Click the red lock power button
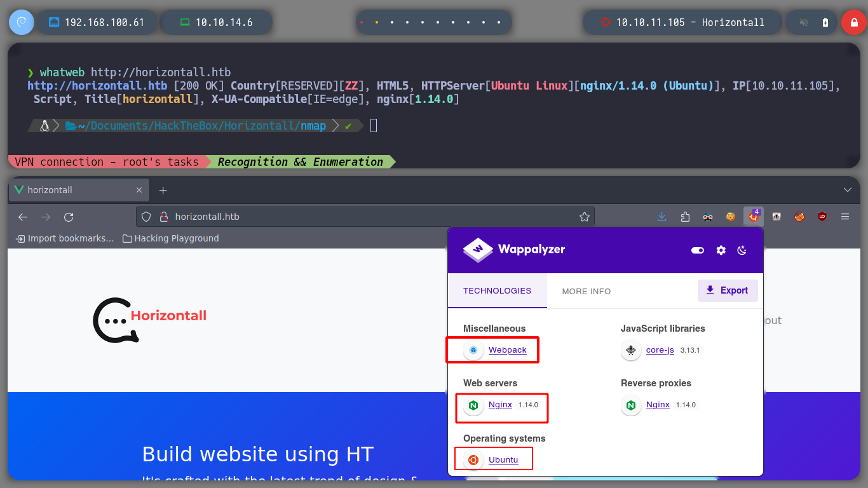Screen dimensions: 868x488 (x=853, y=22)
